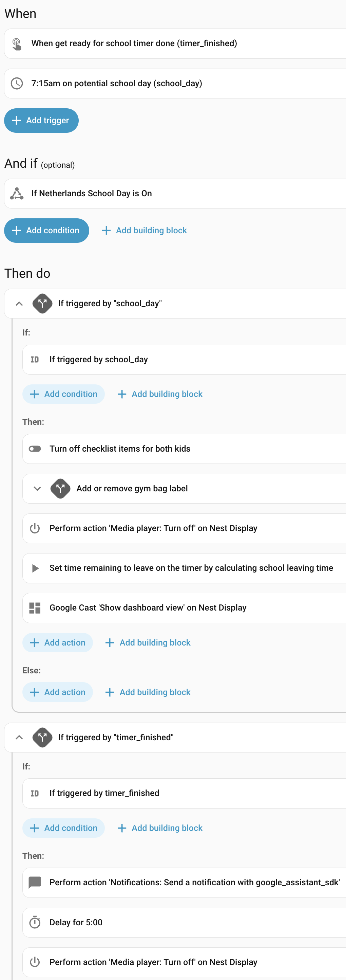Click the power icon on first Nest Display turn off
Viewport: 346px width, 980px height.
35,528
